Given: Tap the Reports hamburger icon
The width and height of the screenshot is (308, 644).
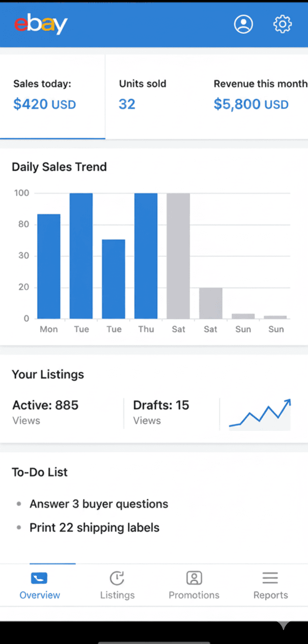Looking at the screenshot, I should [x=270, y=578].
